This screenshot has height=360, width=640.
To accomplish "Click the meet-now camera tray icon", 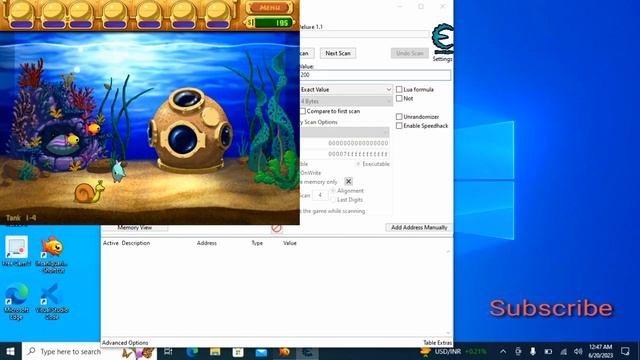I will pos(518,351).
